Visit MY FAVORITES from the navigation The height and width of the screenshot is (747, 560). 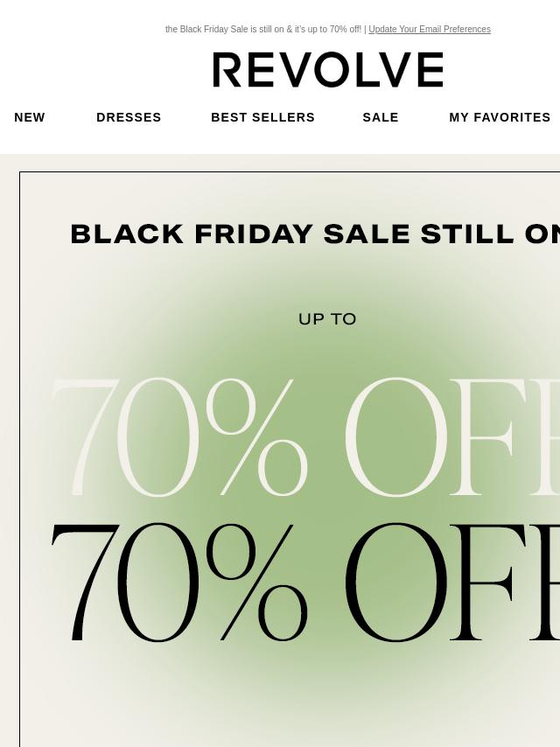pyautogui.click(x=500, y=117)
